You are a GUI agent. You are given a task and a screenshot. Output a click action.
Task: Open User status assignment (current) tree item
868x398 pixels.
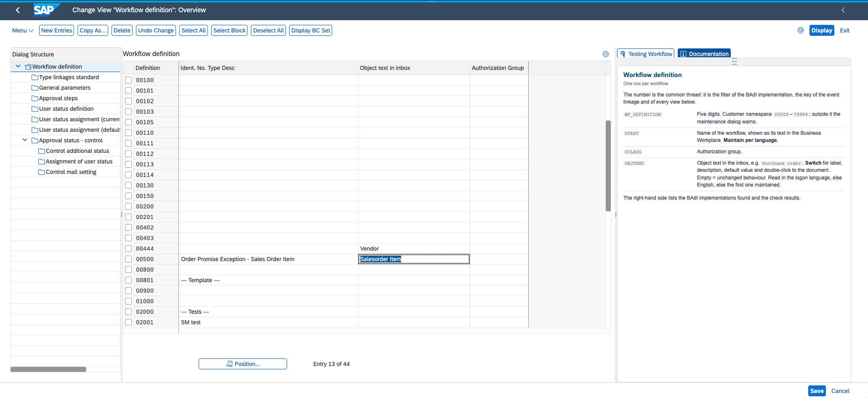coord(76,119)
